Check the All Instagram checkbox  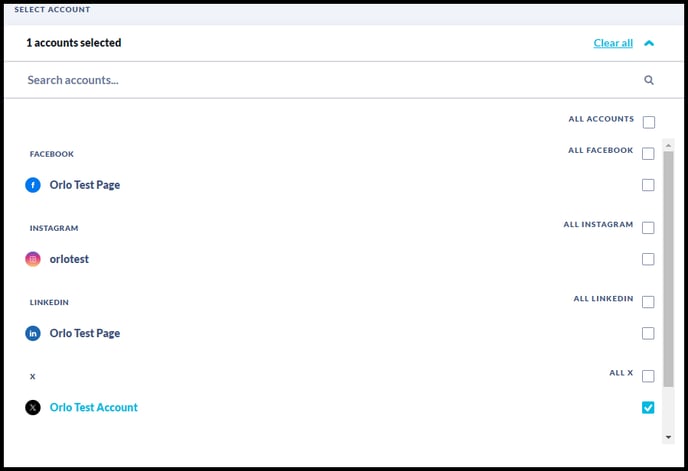pos(648,228)
